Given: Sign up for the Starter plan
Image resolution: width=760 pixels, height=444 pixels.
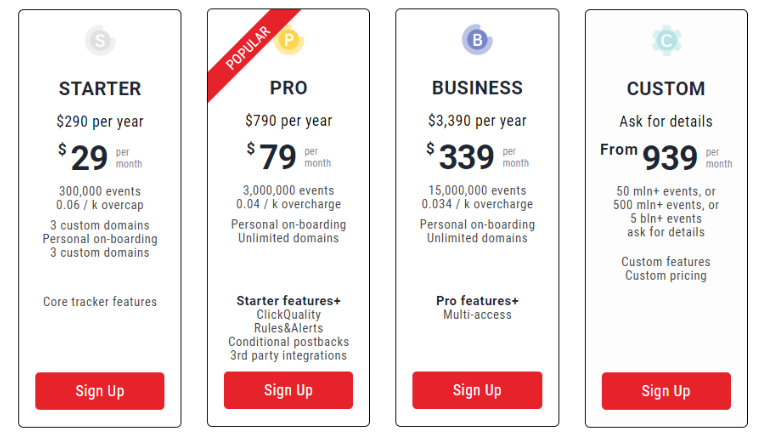Looking at the screenshot, I should coord(100,391).
